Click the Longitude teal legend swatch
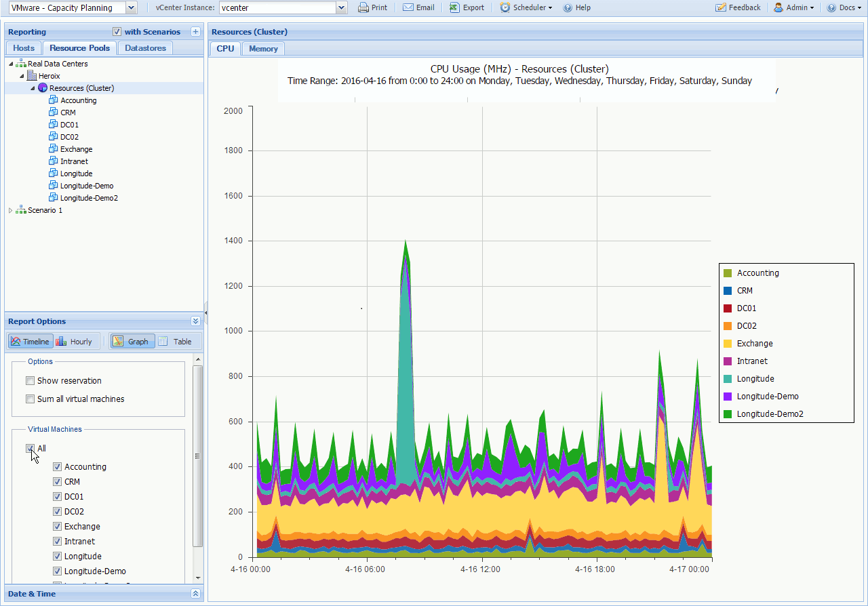The width and height of the screenshot is (868, 606). (x=728, y=379)
